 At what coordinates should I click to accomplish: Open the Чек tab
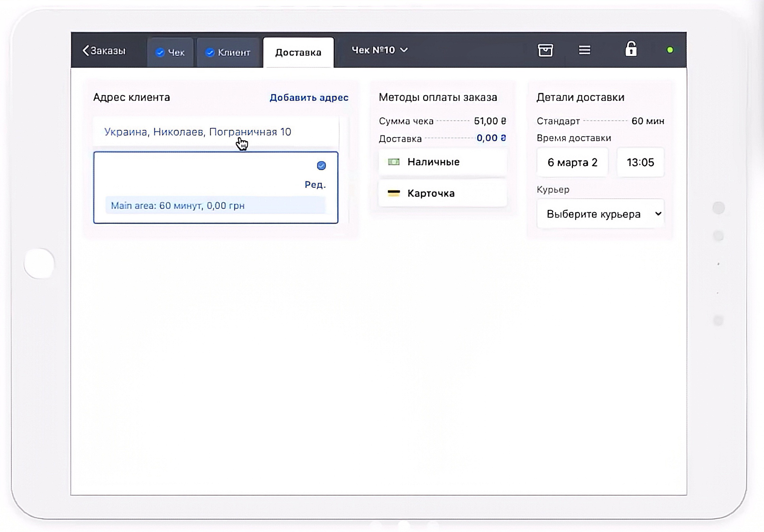pyautogui.click(x=170, y=52)
